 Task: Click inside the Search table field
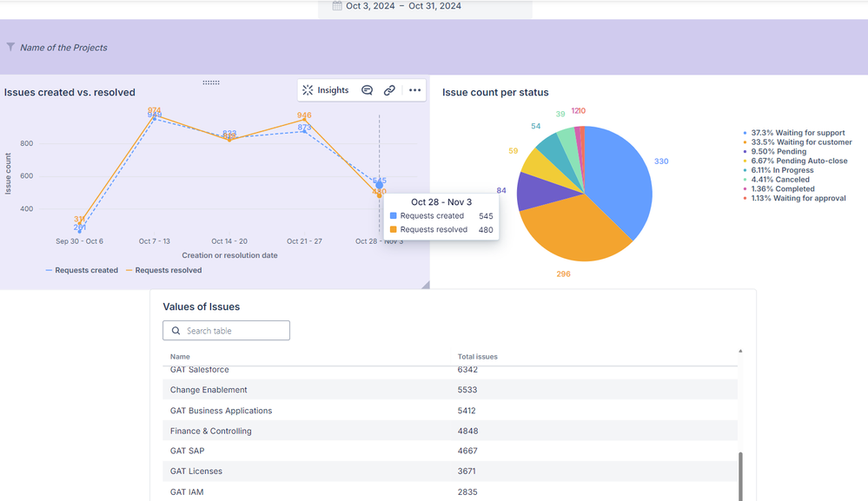click(227, 331)
